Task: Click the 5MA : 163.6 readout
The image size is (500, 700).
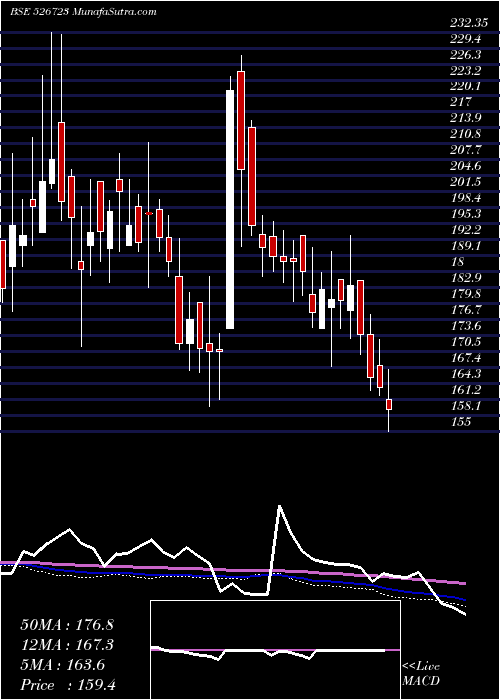Action: pos(62,665)
